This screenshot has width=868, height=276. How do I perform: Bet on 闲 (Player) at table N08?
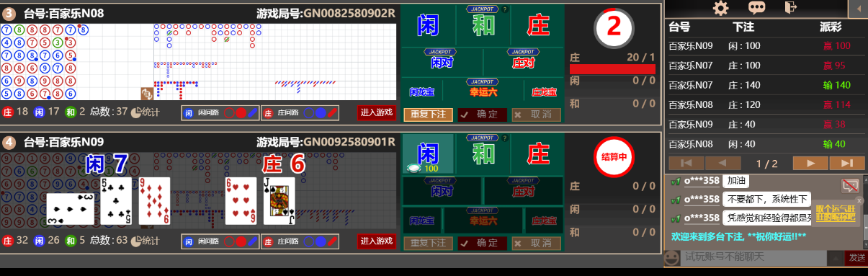pos(428,25)
